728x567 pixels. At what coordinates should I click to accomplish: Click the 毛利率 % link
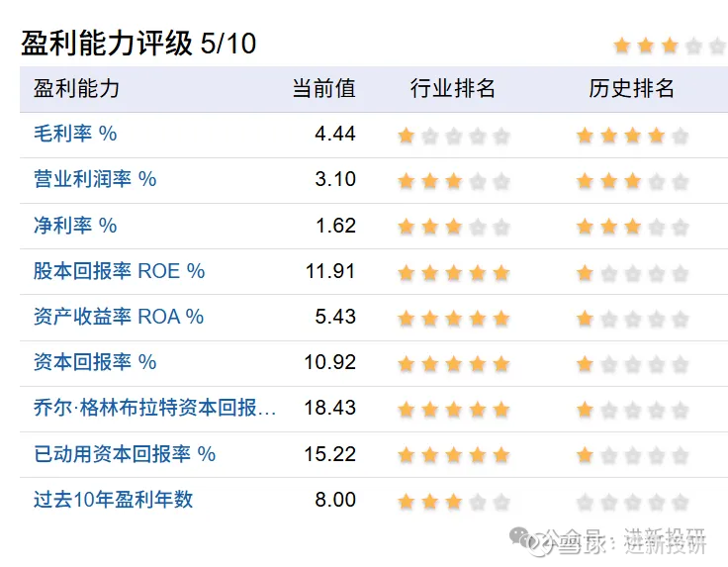click(x=75, y=134)
